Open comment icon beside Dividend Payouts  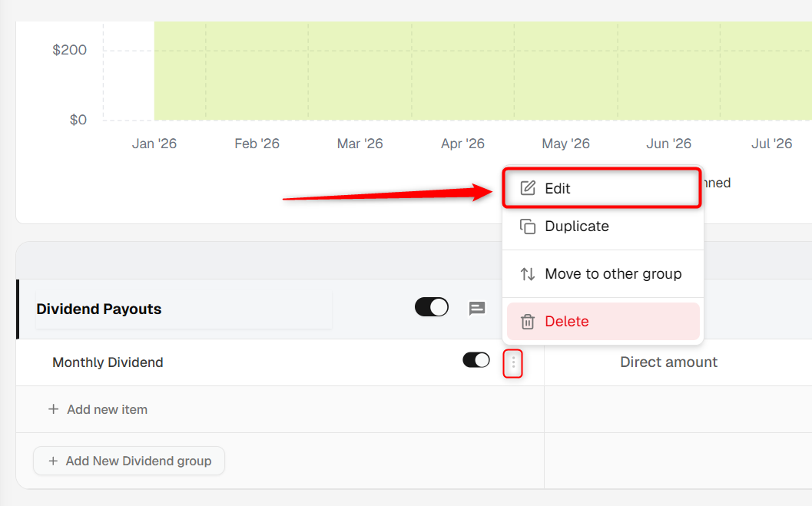click(x=476, y=309)
